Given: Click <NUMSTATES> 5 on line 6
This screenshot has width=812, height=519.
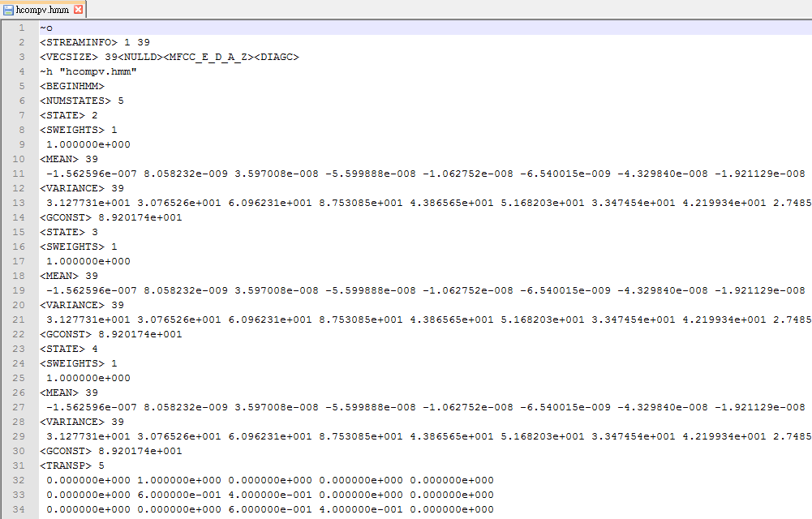Looking at the screenshot, I should pos(82,101).
